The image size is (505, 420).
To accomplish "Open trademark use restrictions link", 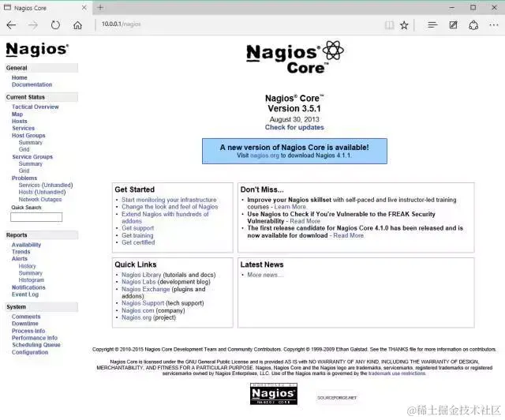I will click(397, 373).
